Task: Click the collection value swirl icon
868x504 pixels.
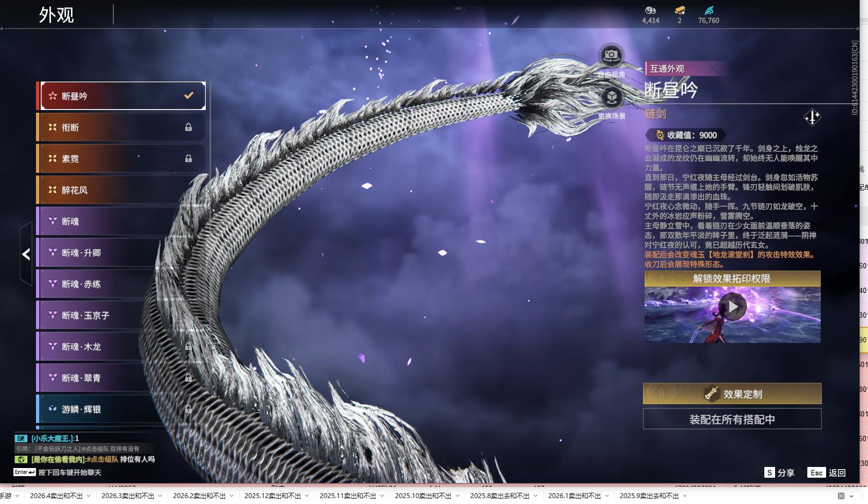Action: click(x=660, y=135)
